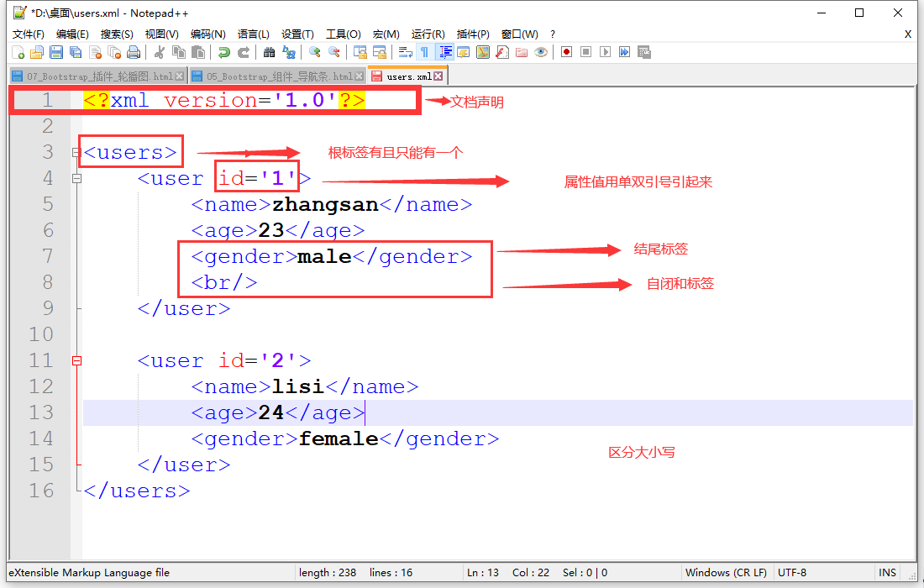This screenshot has height=588, width=924.
Task: Click the stop macro recording button
Action: 585,52
